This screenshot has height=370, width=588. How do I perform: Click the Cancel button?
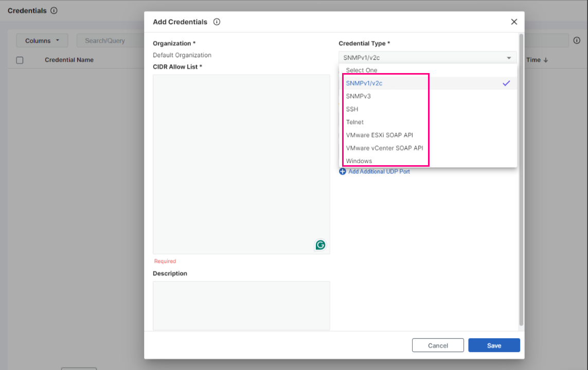pyautogui.click(x=438, y=345)
